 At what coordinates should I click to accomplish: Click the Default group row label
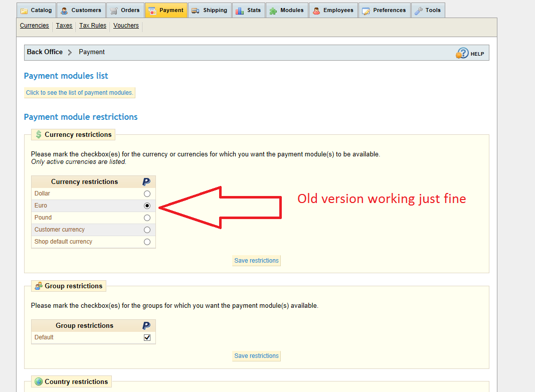coord(44,337)
